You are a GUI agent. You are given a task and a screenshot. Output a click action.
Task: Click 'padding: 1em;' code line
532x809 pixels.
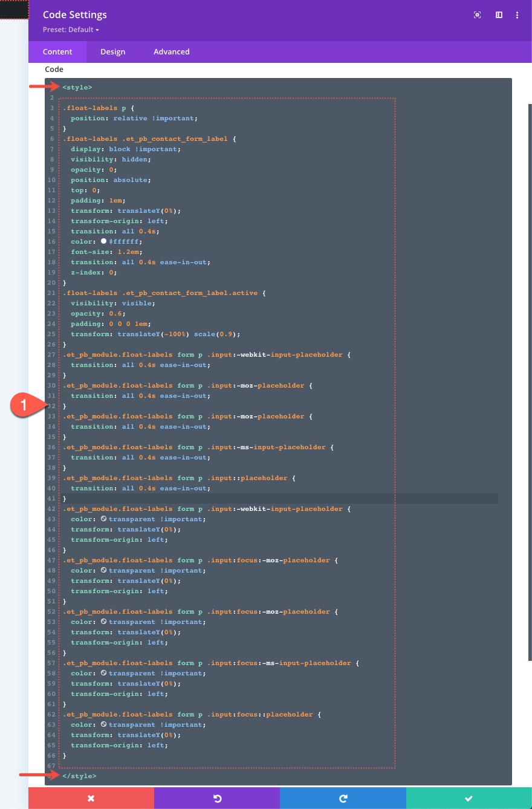(98, 200)
